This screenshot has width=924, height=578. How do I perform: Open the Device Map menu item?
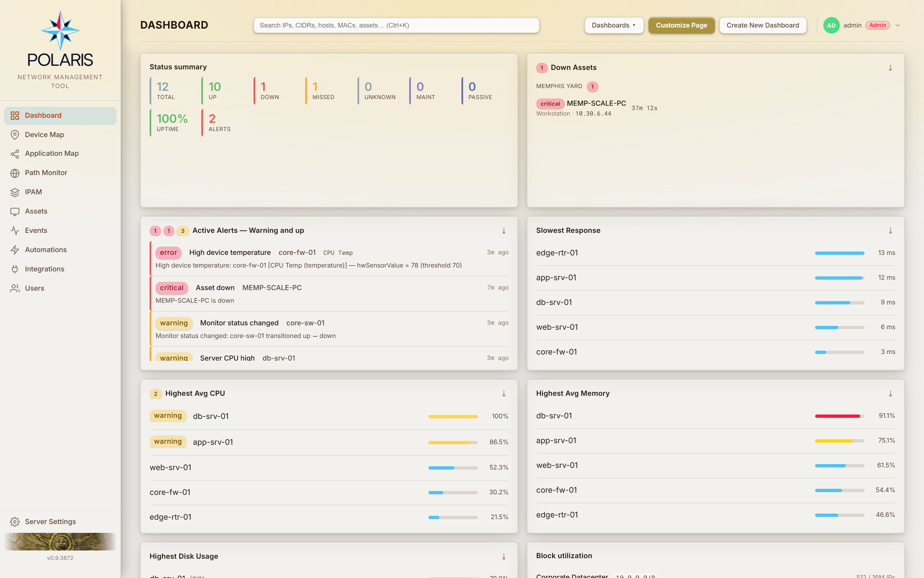[60, 135]
